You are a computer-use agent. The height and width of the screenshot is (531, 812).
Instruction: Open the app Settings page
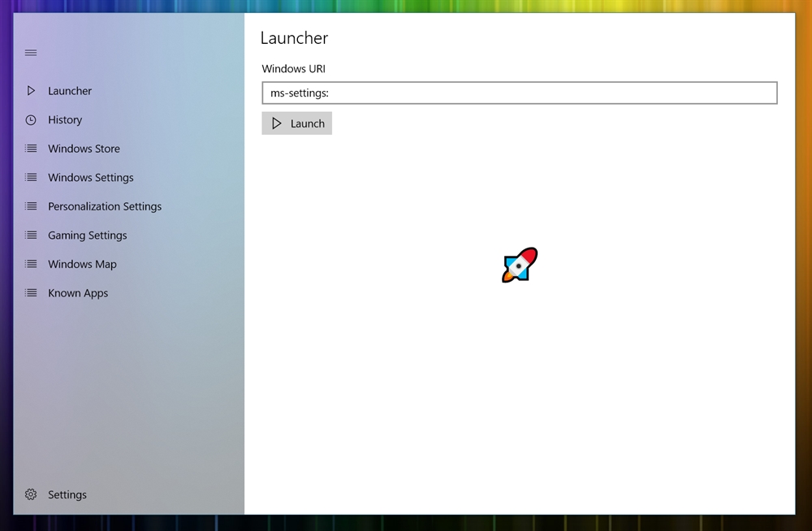click(67, 494)
